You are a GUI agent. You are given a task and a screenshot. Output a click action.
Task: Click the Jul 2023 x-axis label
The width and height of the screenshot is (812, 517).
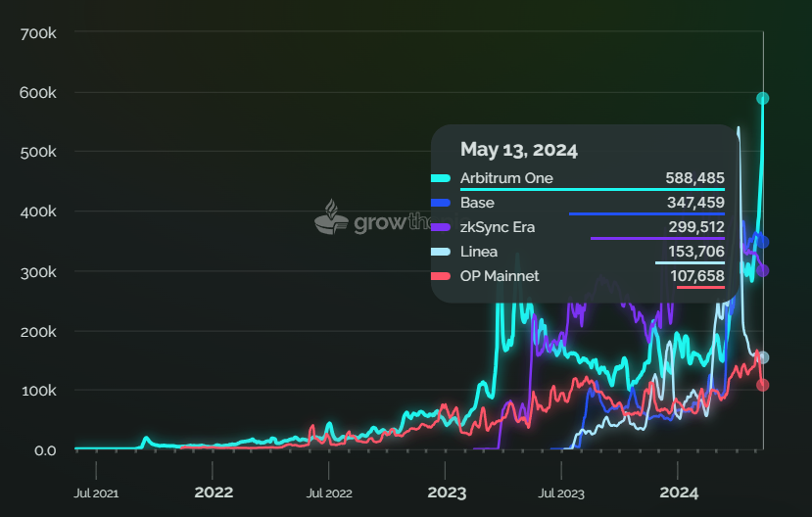coord(561,493)
